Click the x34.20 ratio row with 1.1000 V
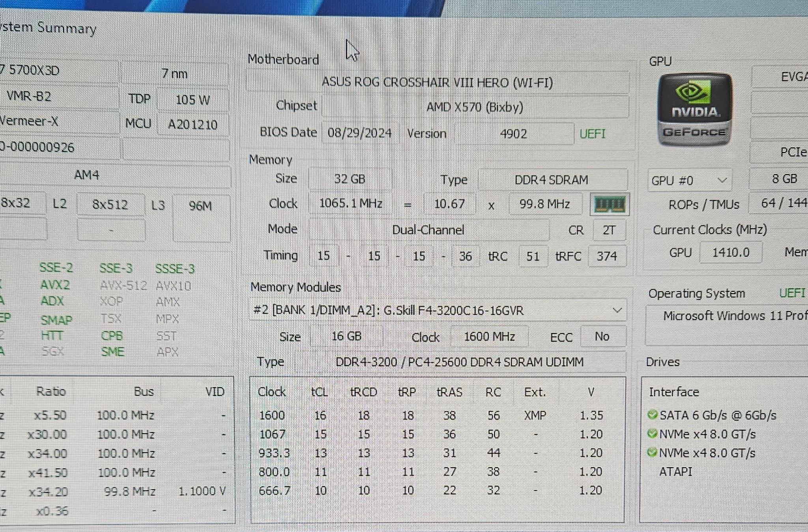 coord(114,491)
